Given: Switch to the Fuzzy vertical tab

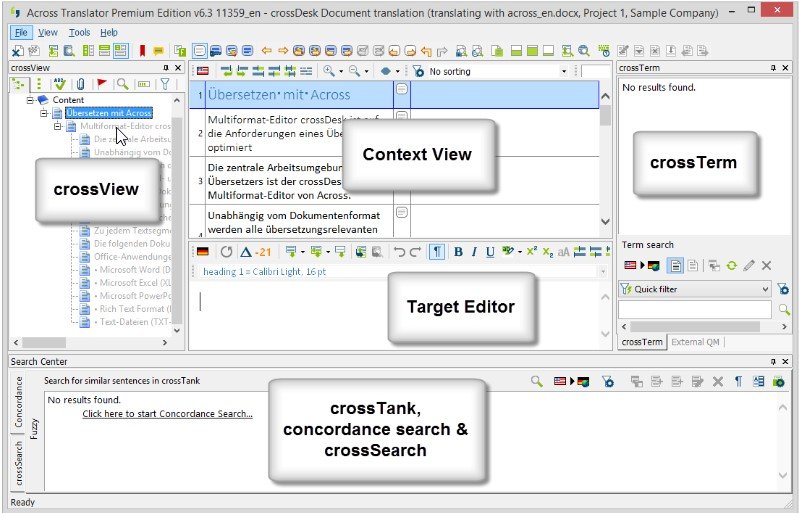Looking at the screenshot, I should 34,429.
